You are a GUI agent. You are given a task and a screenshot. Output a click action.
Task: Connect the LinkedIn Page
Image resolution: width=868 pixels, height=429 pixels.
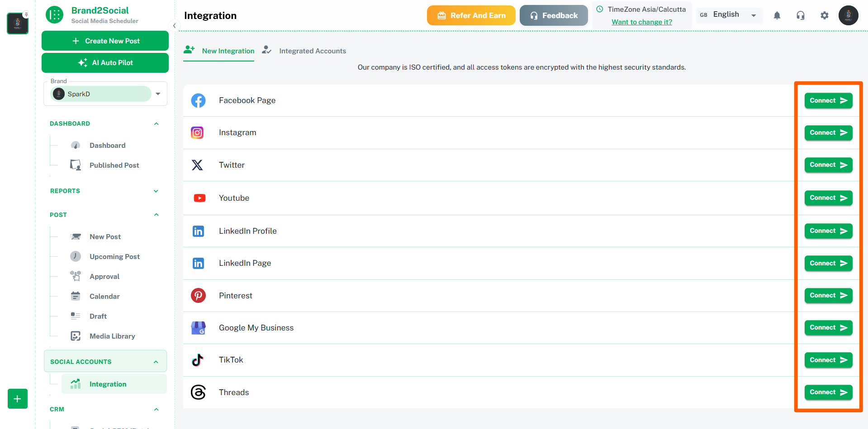pyautogui.click(x=828, y=263)
